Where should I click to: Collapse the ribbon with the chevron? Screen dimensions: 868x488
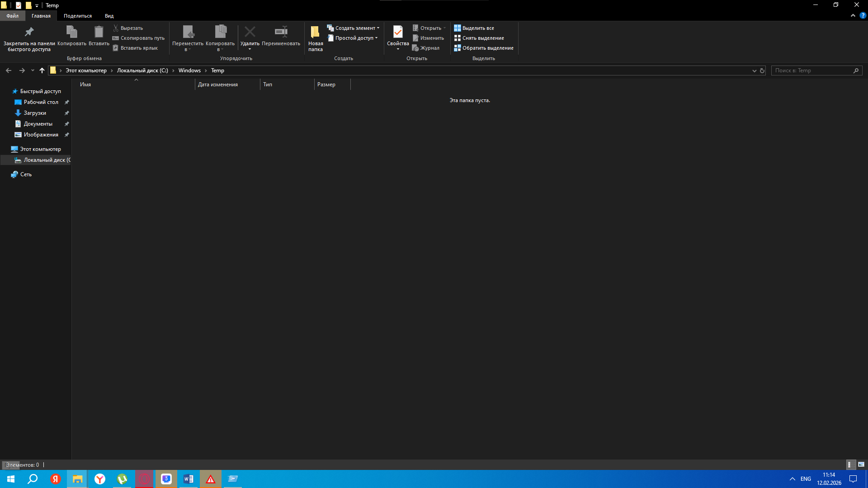coord(853,15)
